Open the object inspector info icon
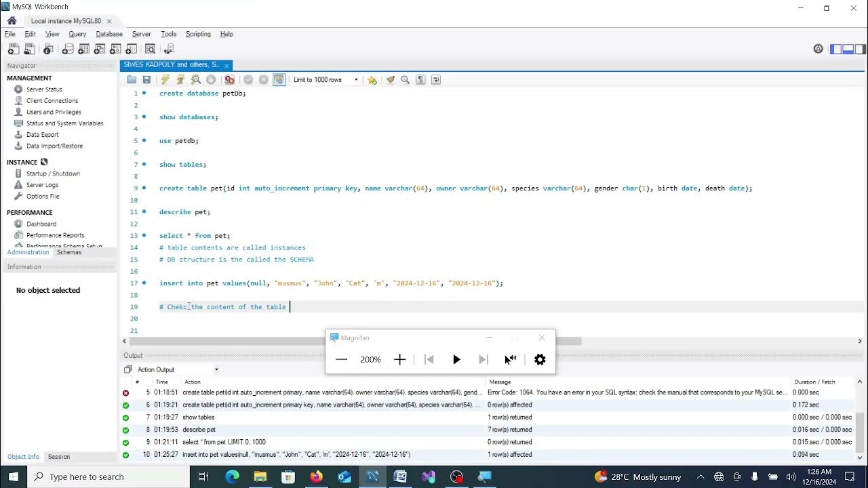The image size is (868, 488). click(48, 49)
